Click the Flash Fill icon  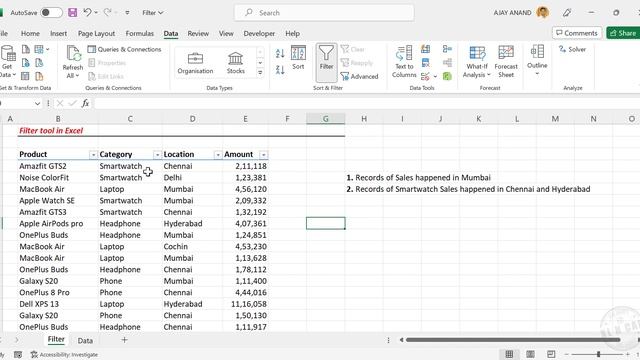tap(425, 49)
